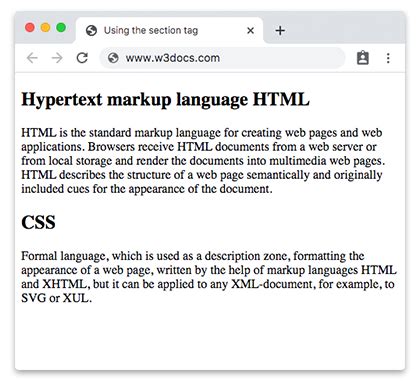Click the line starting 'applications. Browsers receive HTML'
The width and height of the screenshot is (420, 381).
click(199, 147)
